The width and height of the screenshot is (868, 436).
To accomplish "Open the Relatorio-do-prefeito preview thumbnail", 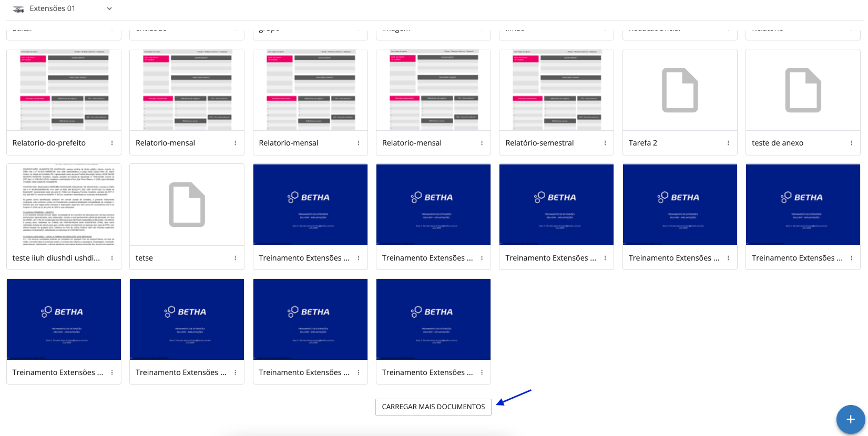I will tap(64, 90).
